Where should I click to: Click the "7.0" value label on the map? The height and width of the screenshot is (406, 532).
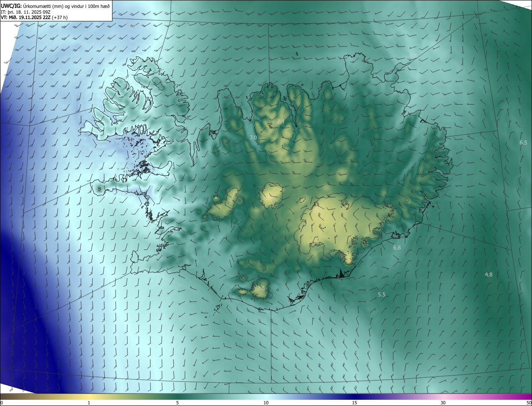[254, 137]
